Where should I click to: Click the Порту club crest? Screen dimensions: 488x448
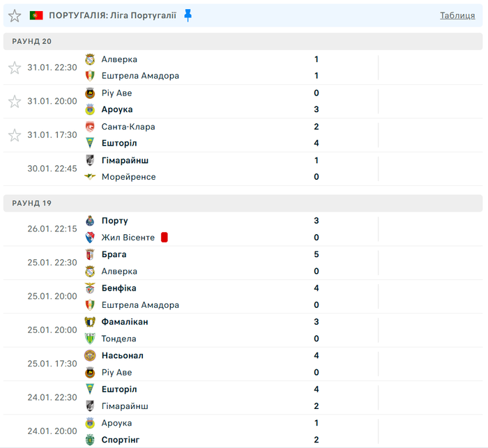click(90, 221)
